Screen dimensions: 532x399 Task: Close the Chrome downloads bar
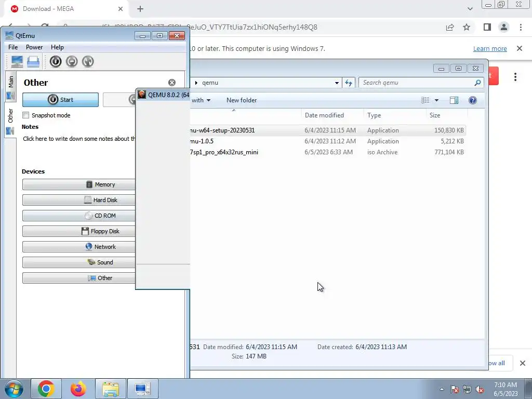pos(523,363)
